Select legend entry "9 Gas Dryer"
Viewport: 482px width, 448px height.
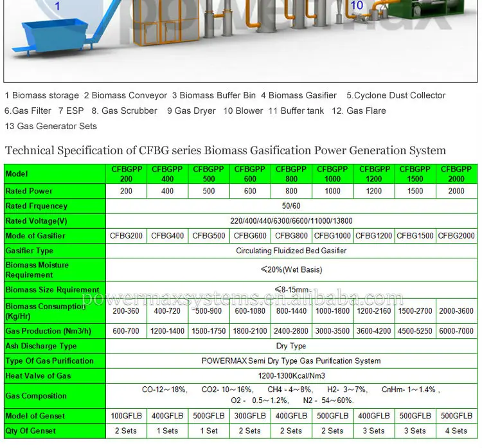(x=192, y=111)
